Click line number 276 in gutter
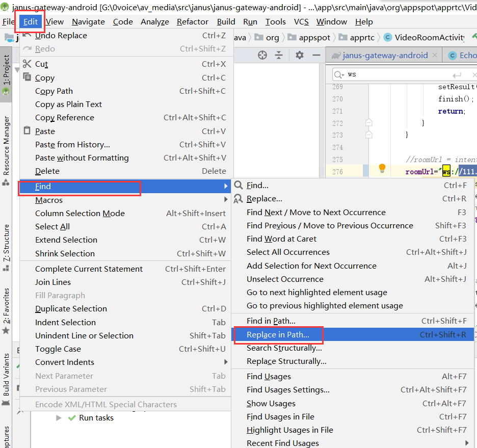The height and width of the screenshot is (448, 477). point(338,172)
